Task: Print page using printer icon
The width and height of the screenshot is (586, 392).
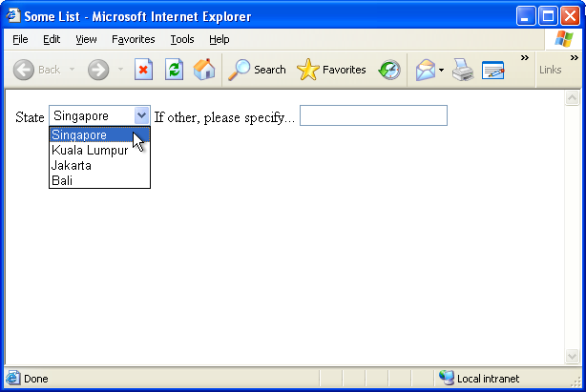Action: click(463, 70)
